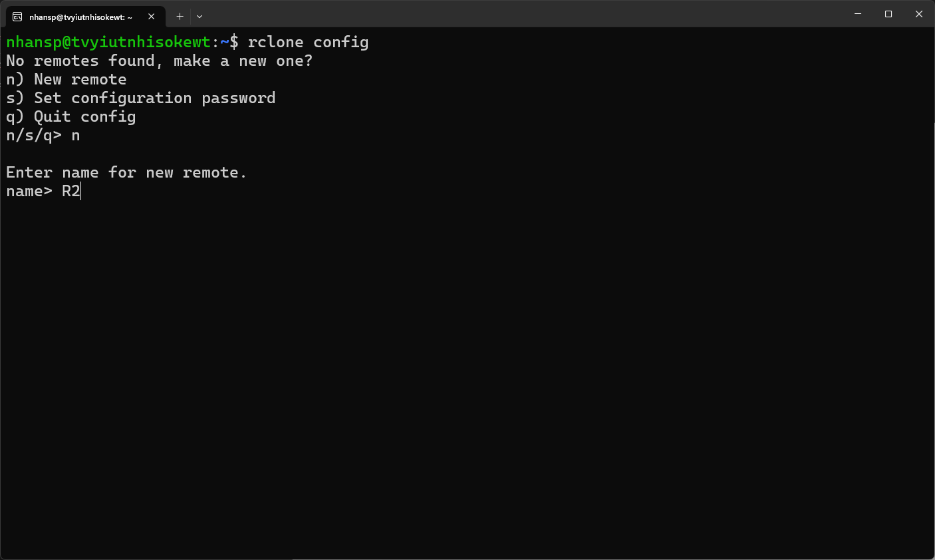Screen dimensions: 935x560
Task: Click the 's) Set configuration password' line
Action: click(x=140, y=98)
